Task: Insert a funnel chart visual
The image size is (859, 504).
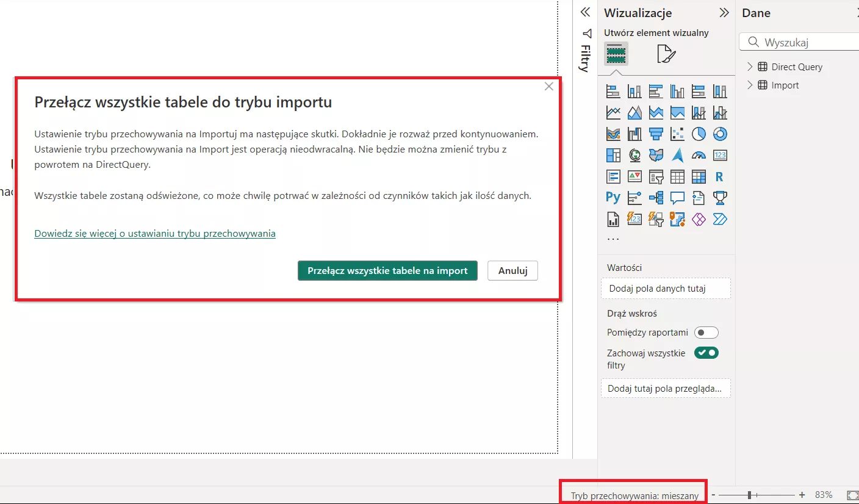Action: pyautogui.click(x=656, y=134)
